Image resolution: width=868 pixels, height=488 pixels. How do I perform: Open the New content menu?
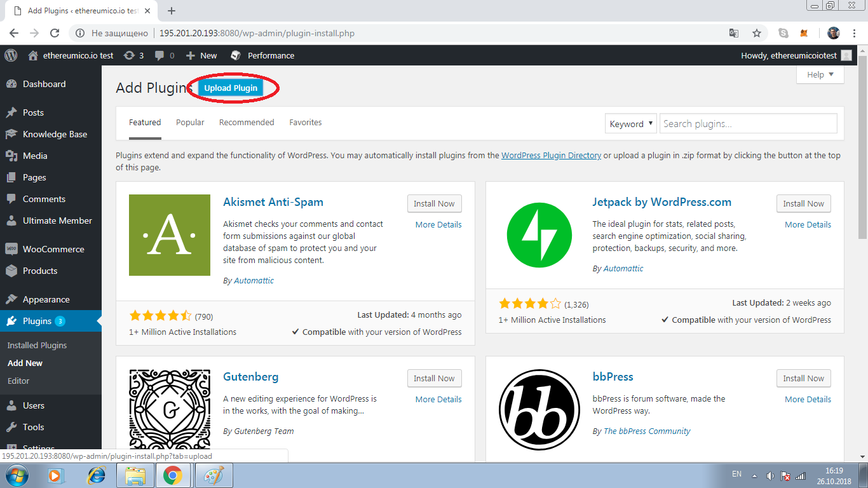[201, 55]
